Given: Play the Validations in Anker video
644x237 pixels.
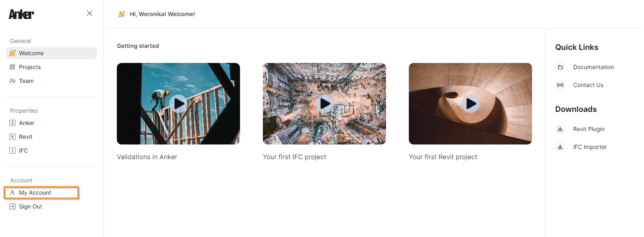Looking at the screenshot, I should (178, 103).
